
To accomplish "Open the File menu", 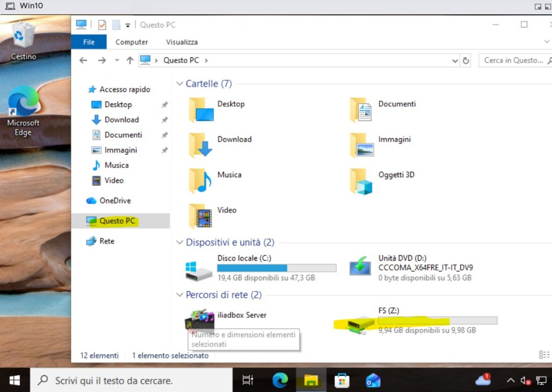I will point(89,42).
